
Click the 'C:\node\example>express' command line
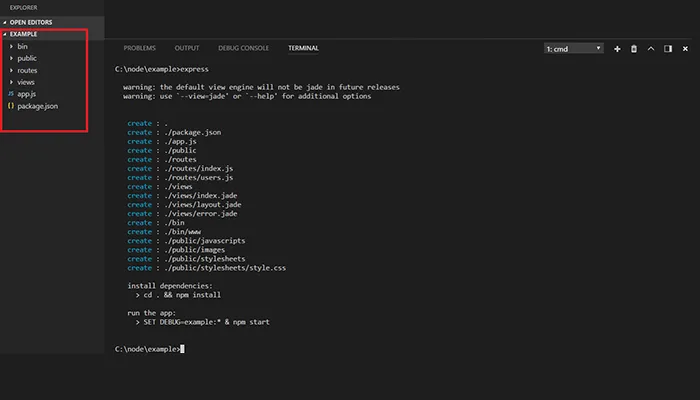tap(162, 69)
